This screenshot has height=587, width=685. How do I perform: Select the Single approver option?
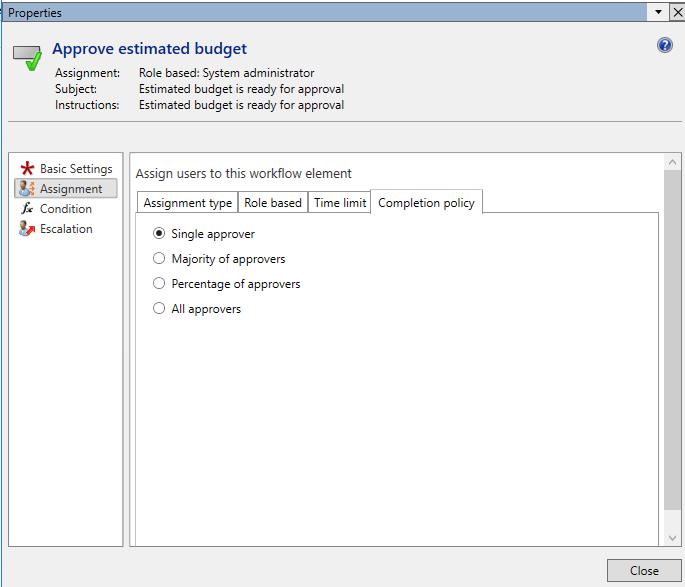159,234
